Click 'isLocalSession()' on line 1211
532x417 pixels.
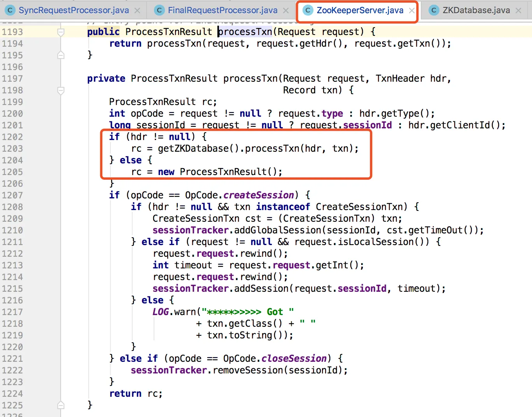click(x=381, y=242)
